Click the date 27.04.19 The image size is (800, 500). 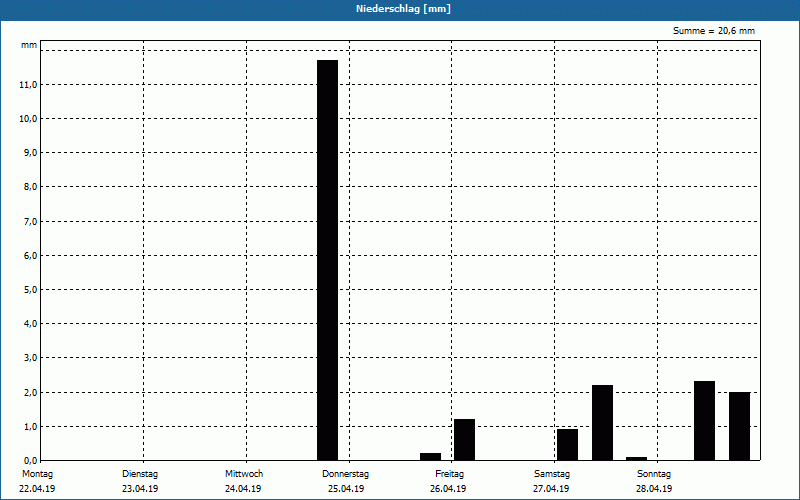point(551,489)
